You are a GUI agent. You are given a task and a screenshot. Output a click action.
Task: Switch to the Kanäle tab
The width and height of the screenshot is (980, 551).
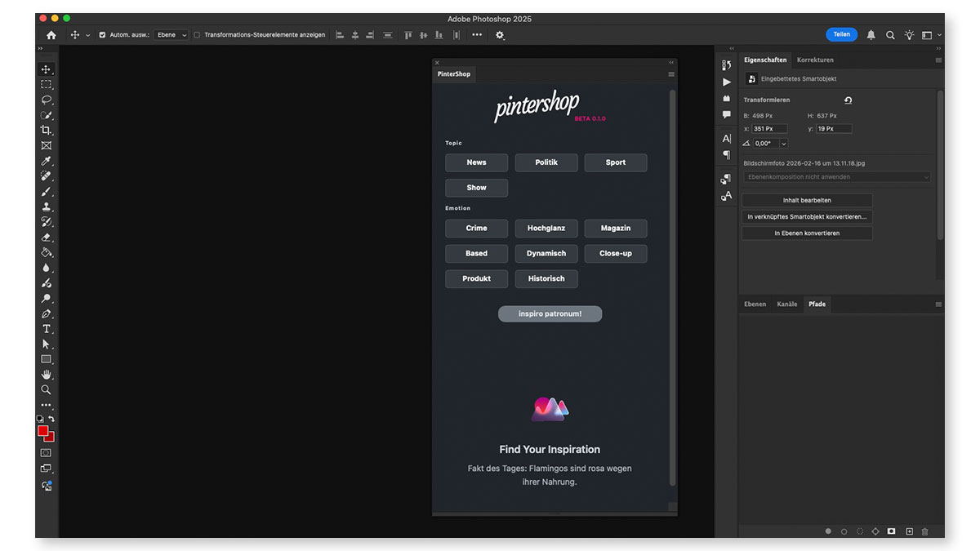(x=786, y=304)
